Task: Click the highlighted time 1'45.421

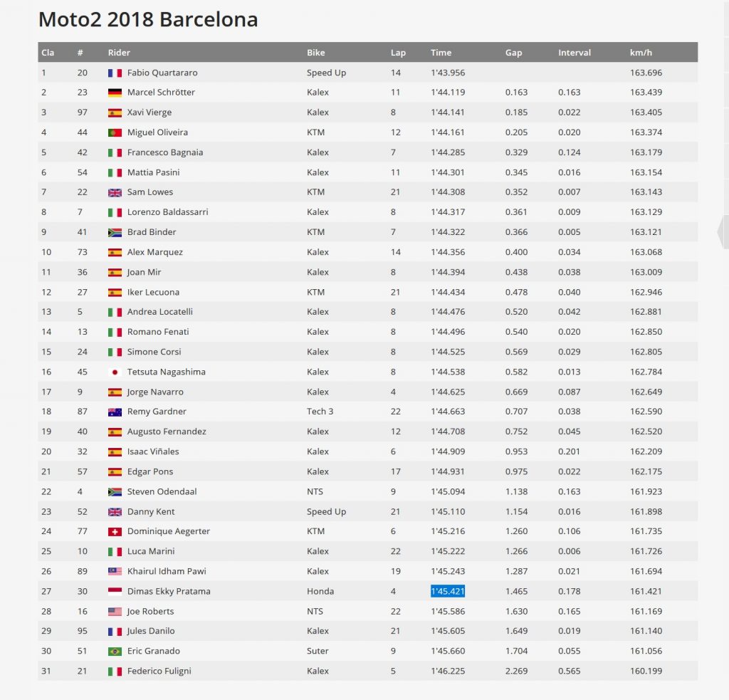Action: [448, 591]
